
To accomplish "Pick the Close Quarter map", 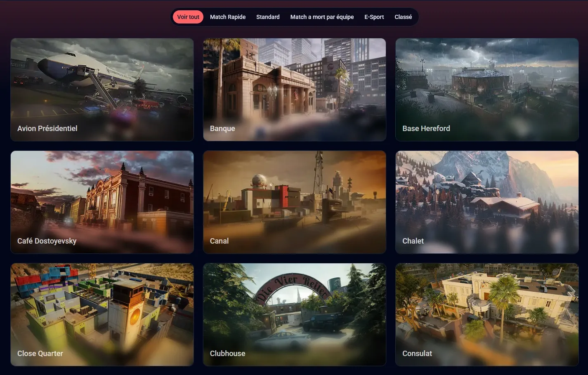I will pyautogui.click(x=102, y=314).
